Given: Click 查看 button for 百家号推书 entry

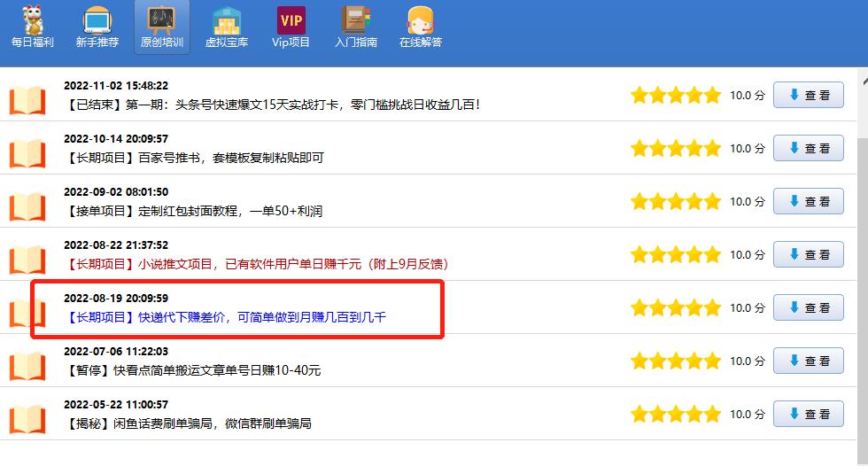Looking at the screenshot, I should (808, 148).
